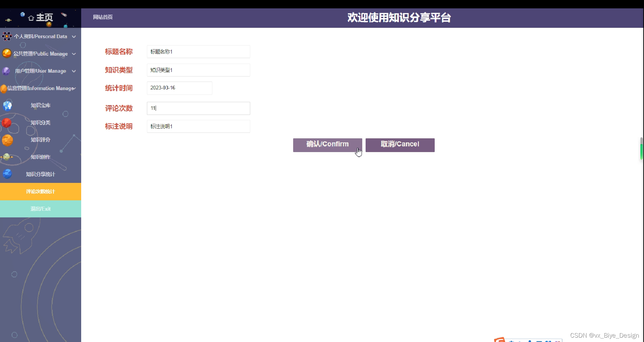Screen dimensions: 644x342
Task: Select 知识分享统计 in the sidebar
Action: click(41, 174)
